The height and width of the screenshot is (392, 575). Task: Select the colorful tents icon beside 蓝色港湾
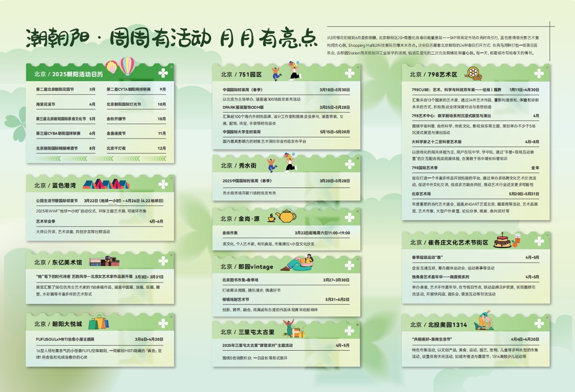(106, 184)
